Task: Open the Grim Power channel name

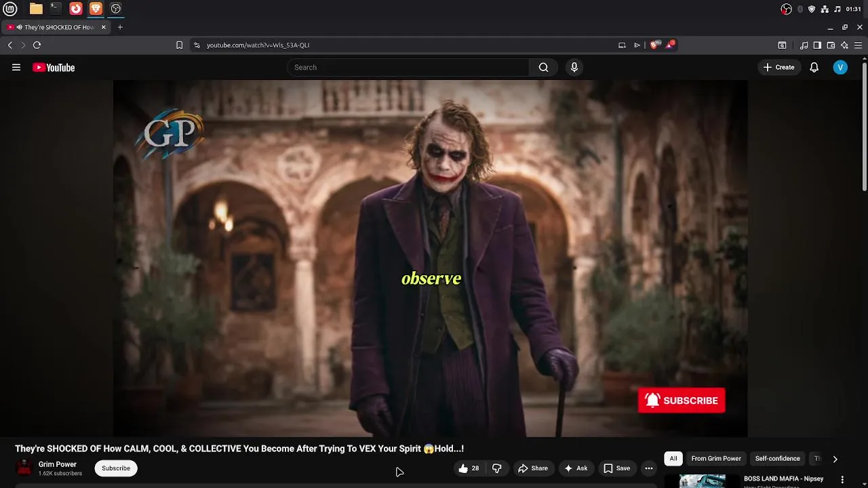Action: tap(58, 464)
